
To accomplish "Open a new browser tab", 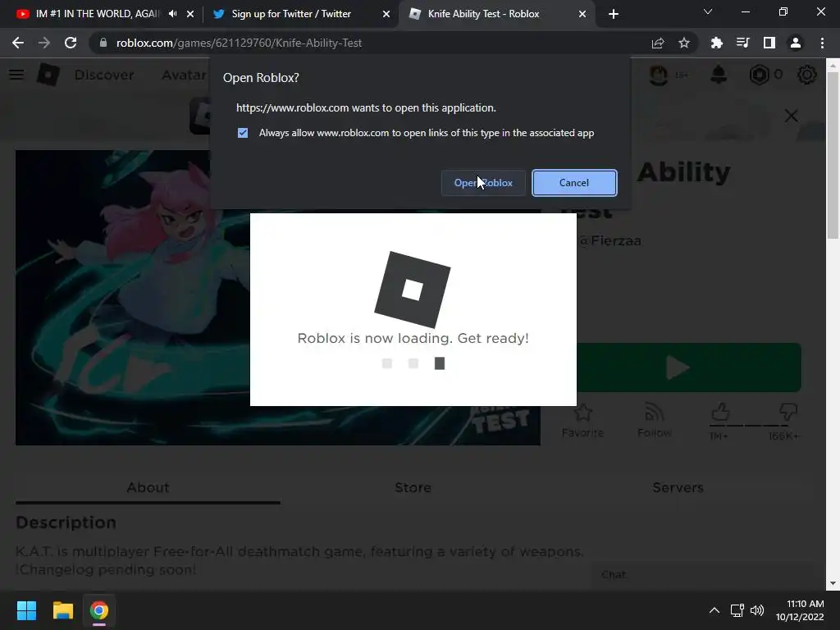I will coord(614,14).
